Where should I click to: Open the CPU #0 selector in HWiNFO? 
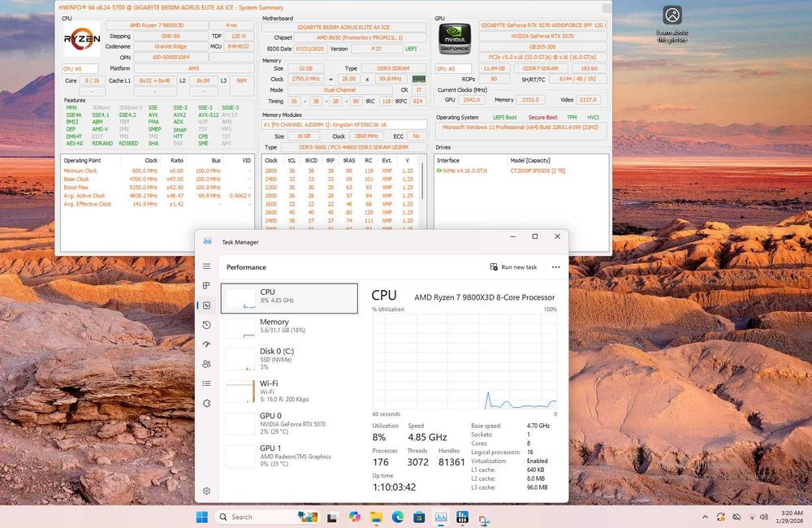80,68
